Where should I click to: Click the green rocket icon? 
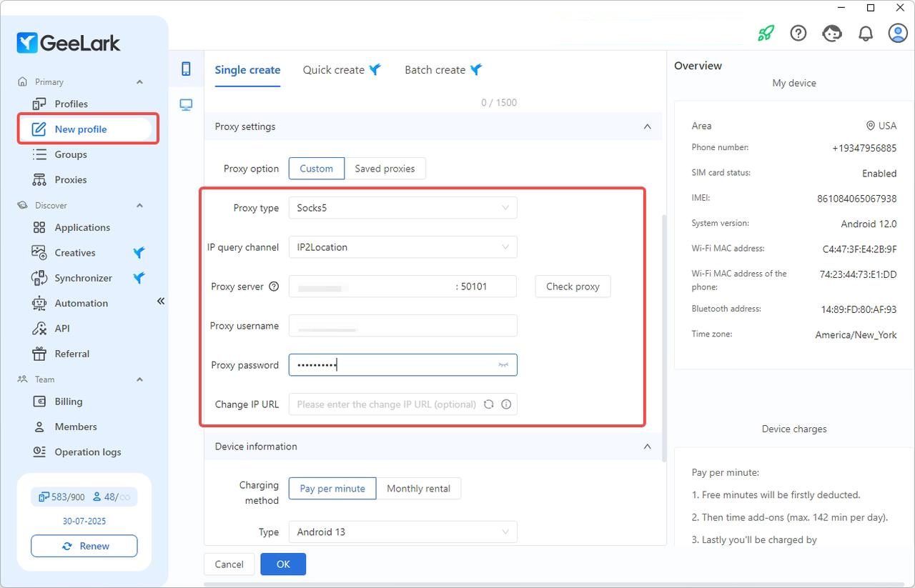click(x=766, y=33)
